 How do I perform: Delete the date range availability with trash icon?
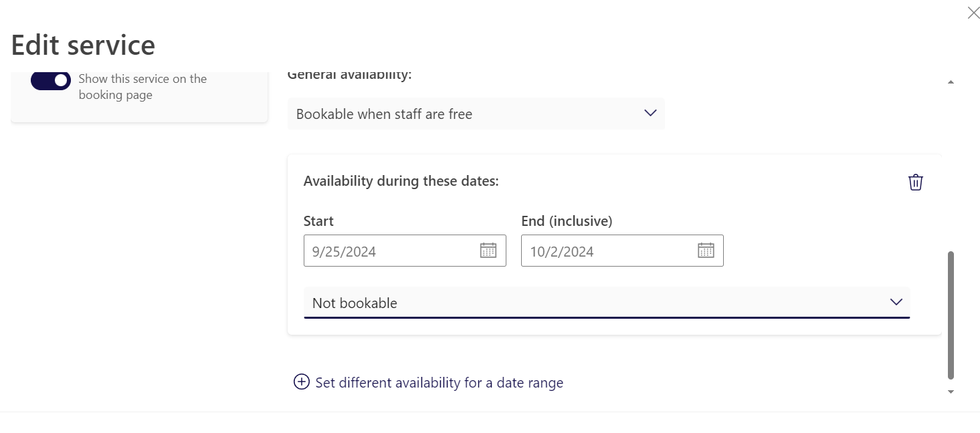[915, 182]
